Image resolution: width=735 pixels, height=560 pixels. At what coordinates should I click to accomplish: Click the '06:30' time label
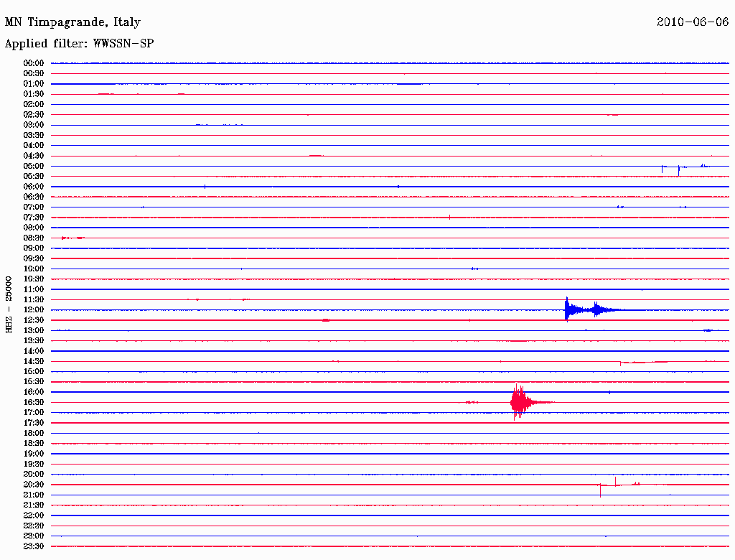[x=34, y=197]
